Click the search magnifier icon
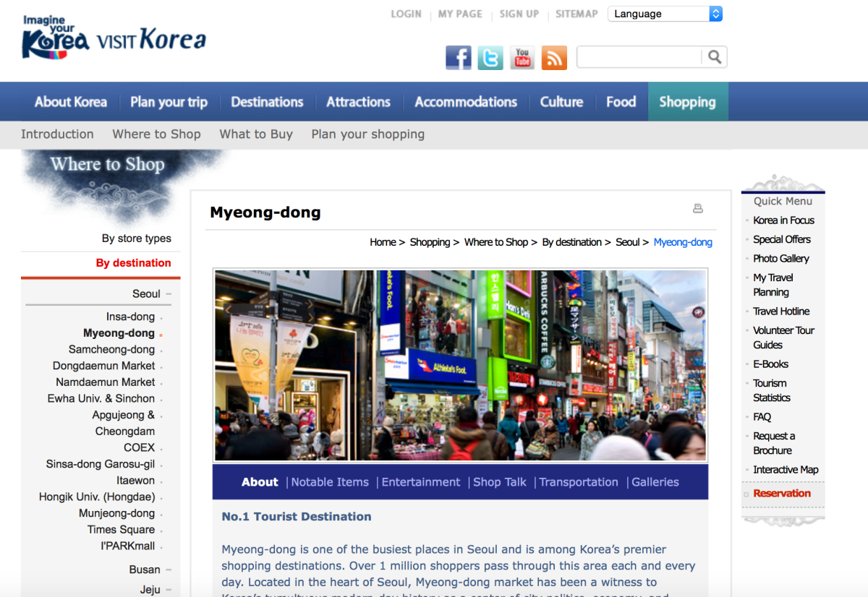Image resolution: width=868 pixels, height=597 pixels. [714, 57]
